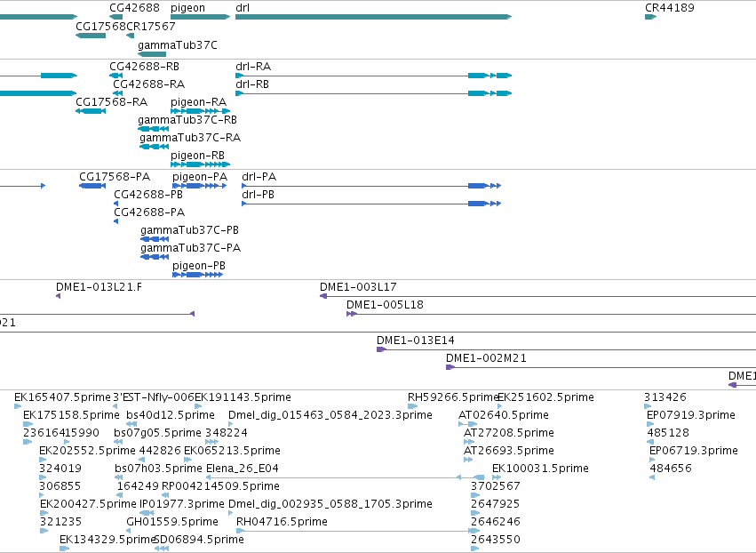Select the gammaTub37C gene label
The width and height of the screenshot is (756, 553).
pyautogui.click(x=178, y=45)
